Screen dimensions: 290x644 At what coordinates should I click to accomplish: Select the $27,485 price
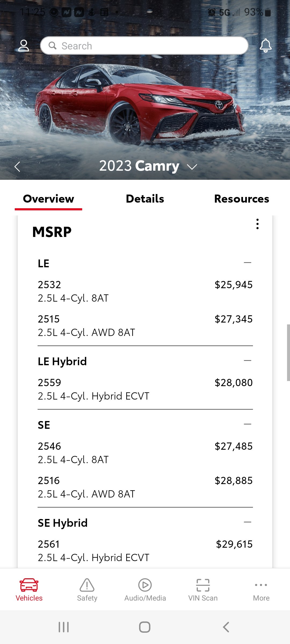tap(234, 446)
